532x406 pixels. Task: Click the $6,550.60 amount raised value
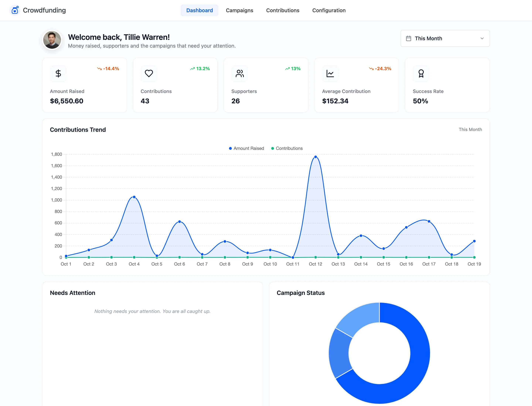66,101
